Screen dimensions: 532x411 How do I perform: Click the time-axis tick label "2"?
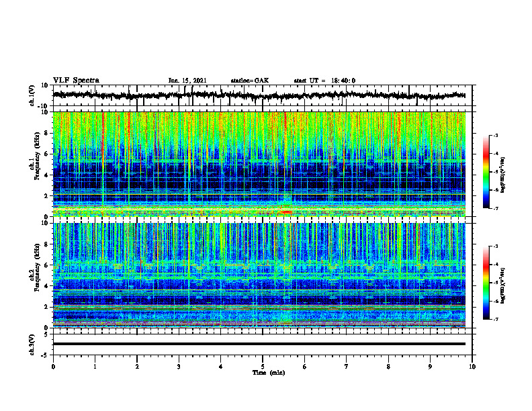point(137,367)
